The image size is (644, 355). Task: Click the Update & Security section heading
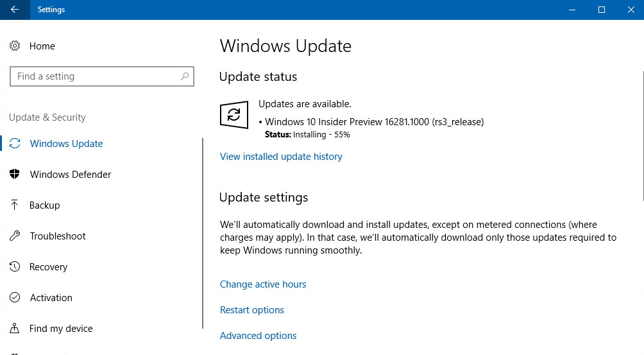[47, 117]
